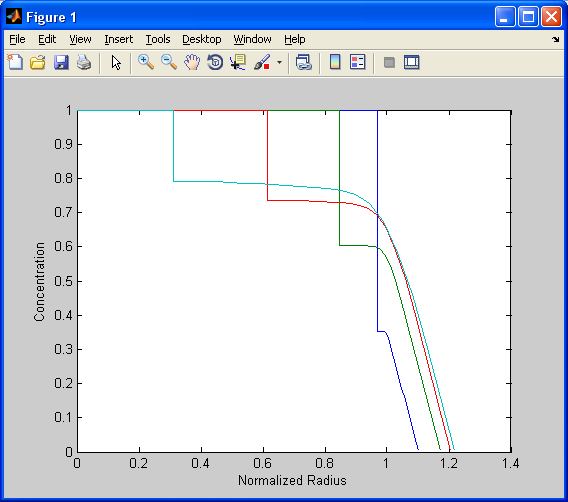Insert a colorbar from the toolbar

click(x=335, y=62)
